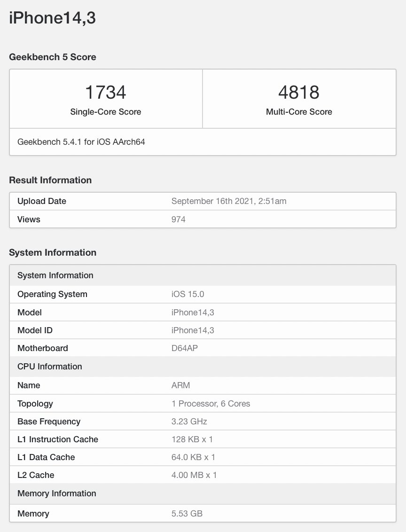Viewport: 406px width, 532px height.
Task: Click the Upload Date label
Action: point(42,201)
